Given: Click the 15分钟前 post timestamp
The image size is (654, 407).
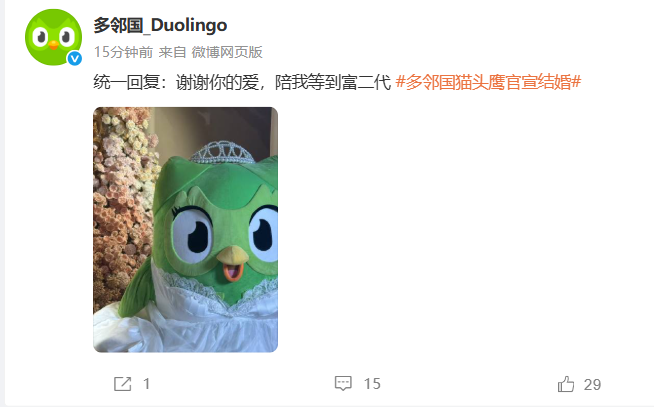Looking at the screenshot, I should click(123, 52).
